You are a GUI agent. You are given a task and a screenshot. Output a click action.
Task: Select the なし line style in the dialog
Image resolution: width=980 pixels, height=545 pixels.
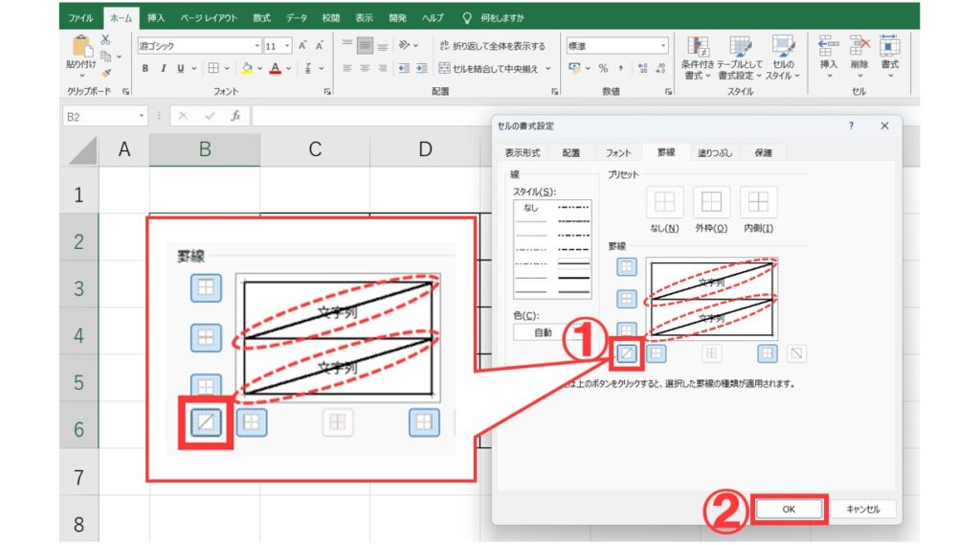pos(530,208)
